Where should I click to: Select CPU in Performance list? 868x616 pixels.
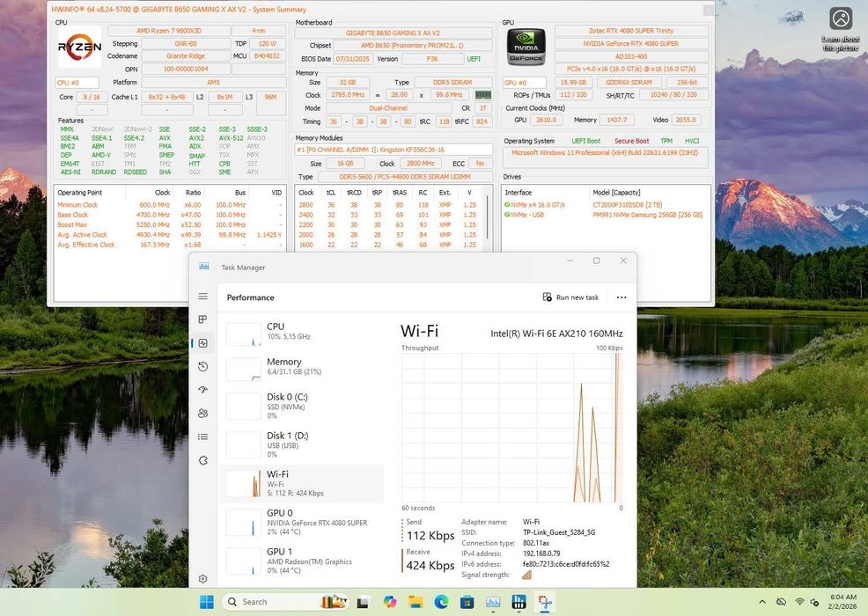302,334
